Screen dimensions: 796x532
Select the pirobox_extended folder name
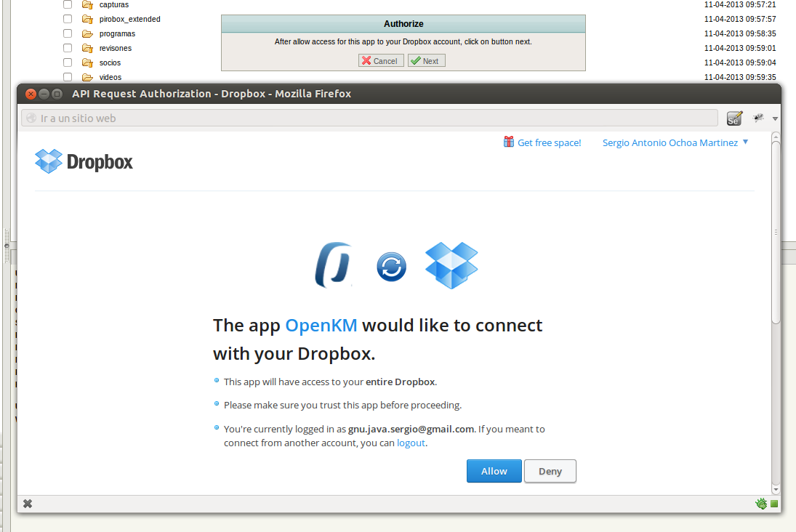click(130, 20)
